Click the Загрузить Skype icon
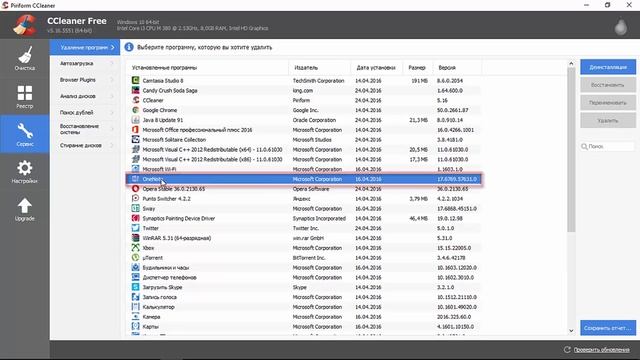Image resolution: width=640 pixels, height=360 pixels. pyautogui.click(x=136, y=287)
